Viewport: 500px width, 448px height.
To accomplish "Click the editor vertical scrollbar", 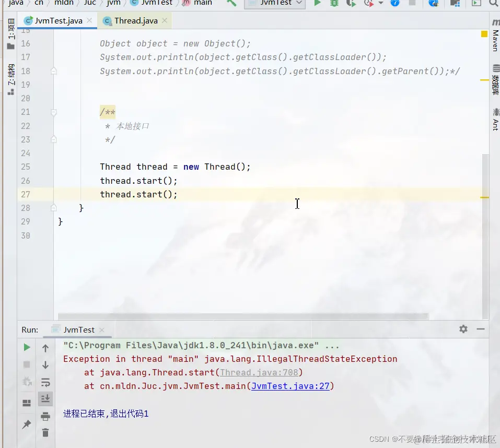I will (x=485, y=236).
